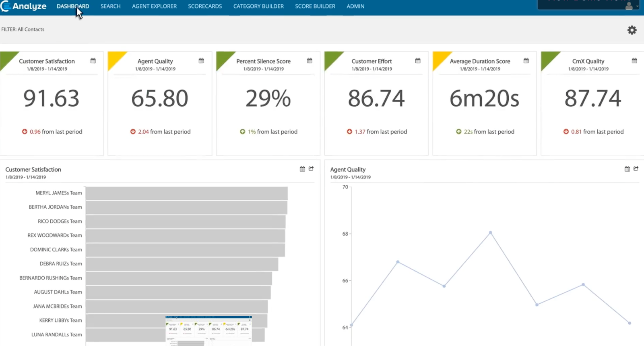Select MERYL JAMESs Team bar
This screenshot has height=346, width=644.
point(187,193)
